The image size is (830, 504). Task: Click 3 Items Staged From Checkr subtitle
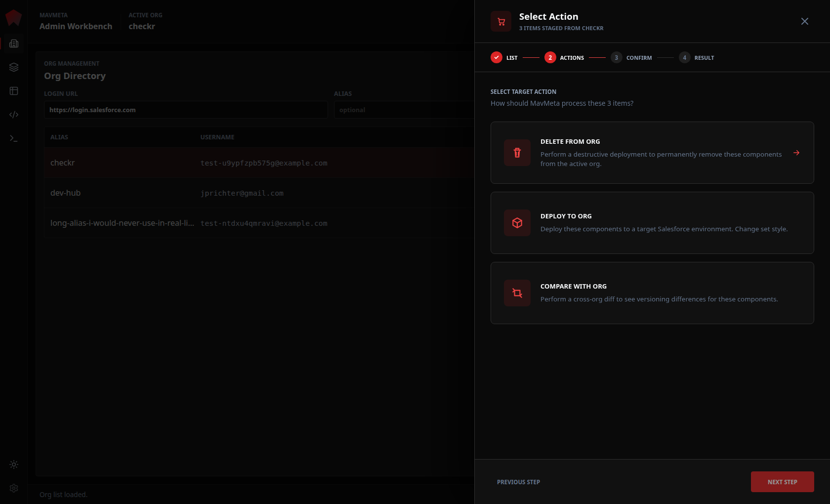[x=561, y=28]
